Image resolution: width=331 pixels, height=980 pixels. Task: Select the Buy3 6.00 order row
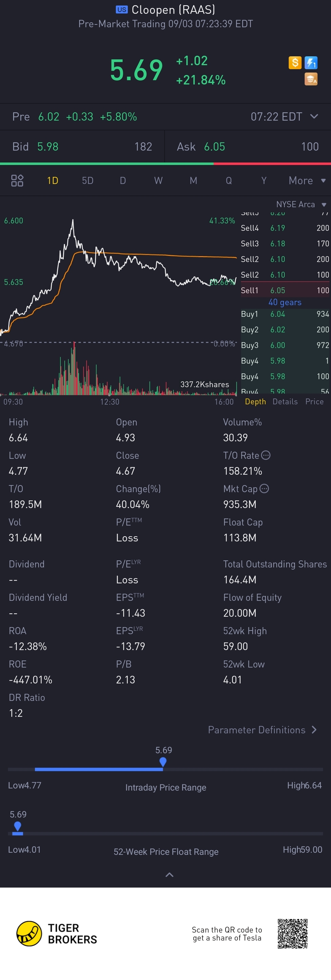pos(285,345)
